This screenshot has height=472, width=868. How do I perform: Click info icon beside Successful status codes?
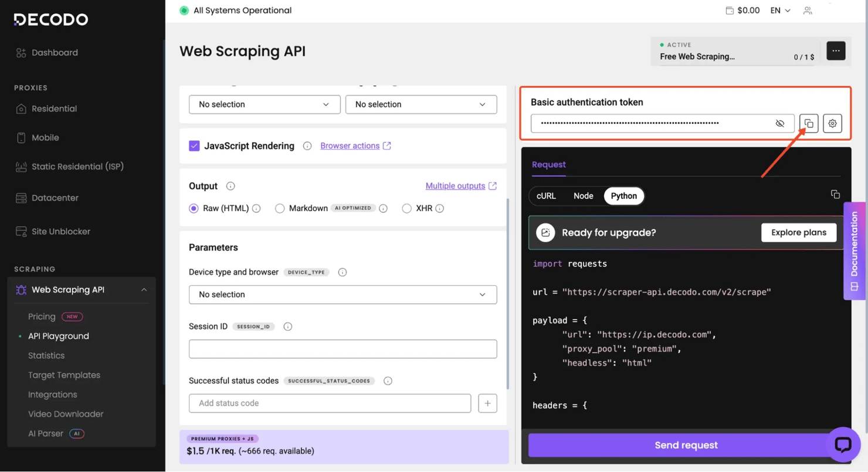click(x=388, y=381)
